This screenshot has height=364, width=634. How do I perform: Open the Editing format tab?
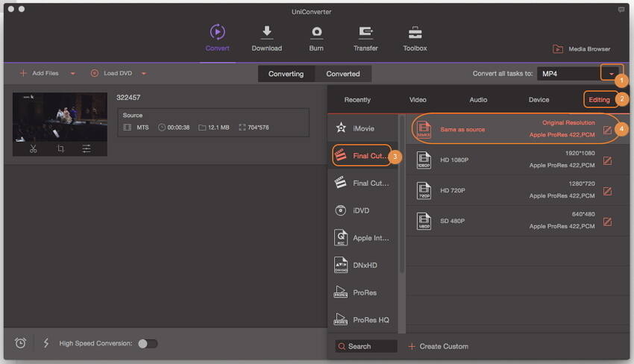599,99
